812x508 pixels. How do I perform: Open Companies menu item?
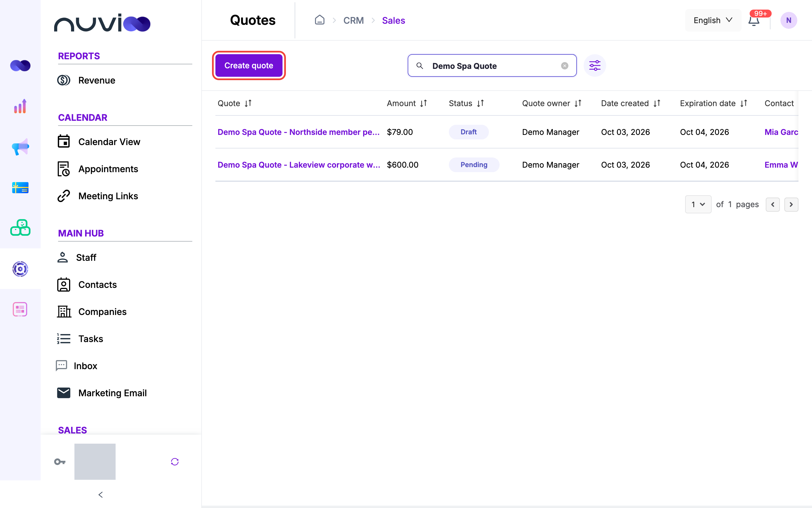[x=92, y=312]
